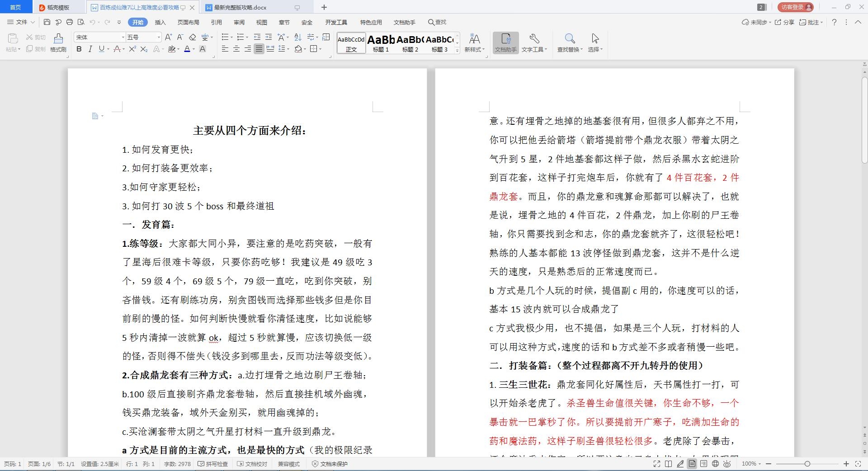Open the font size dropdown (五号)
The width and height of the screenshot is (868, 471).
point(159,37)
